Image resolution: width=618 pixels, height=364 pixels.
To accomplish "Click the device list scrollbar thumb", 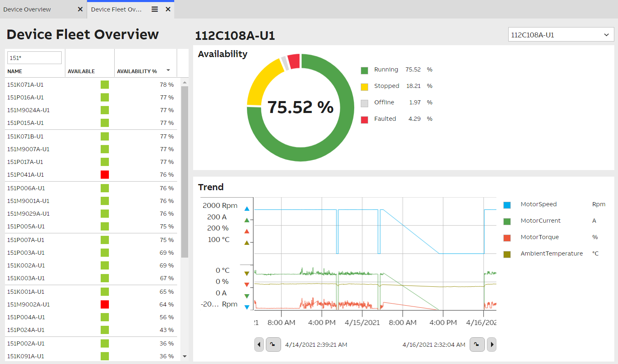I will (184, 172).
